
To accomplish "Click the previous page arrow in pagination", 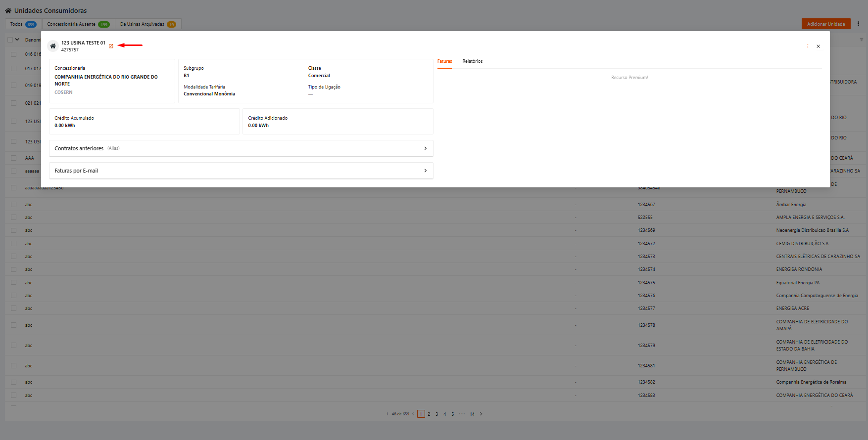I will pyautogui.click(x=413, y=414).
